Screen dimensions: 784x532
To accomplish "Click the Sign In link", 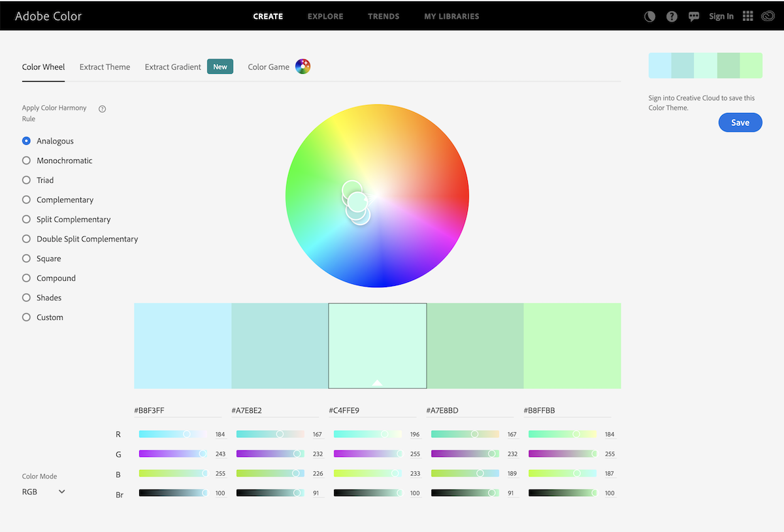I will coord(721,16).
